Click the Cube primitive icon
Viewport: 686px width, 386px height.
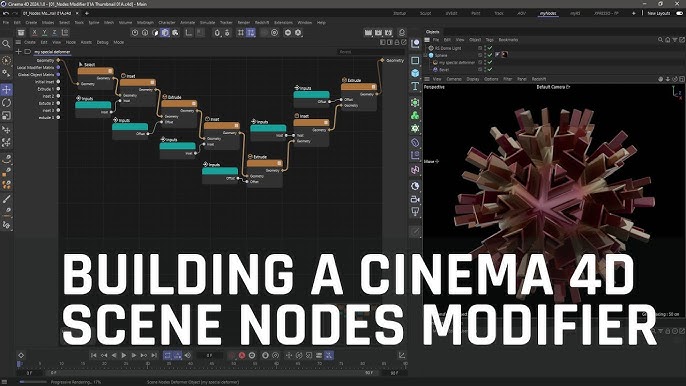(x=415, y=73)
